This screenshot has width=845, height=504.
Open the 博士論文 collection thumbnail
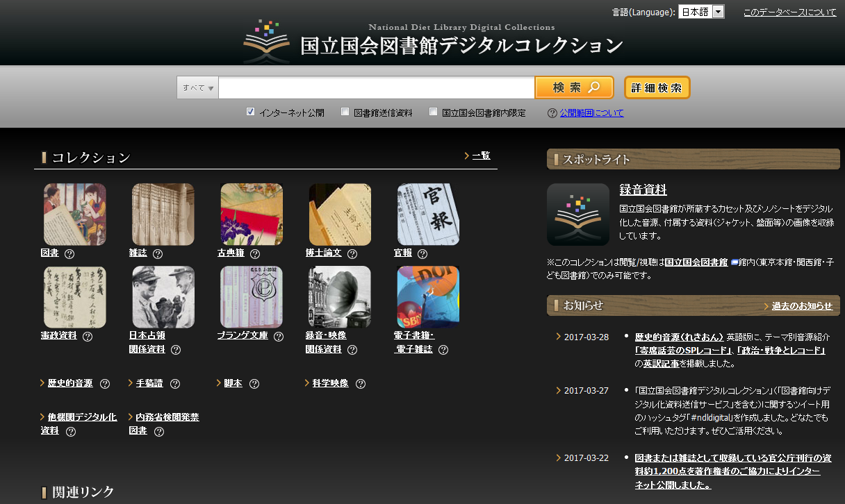coord(340,215)
